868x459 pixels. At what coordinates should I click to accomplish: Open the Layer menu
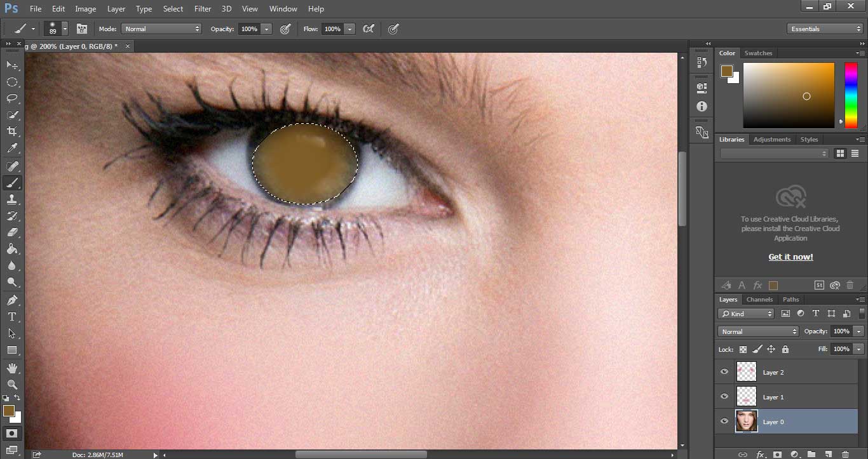point(116,9)
